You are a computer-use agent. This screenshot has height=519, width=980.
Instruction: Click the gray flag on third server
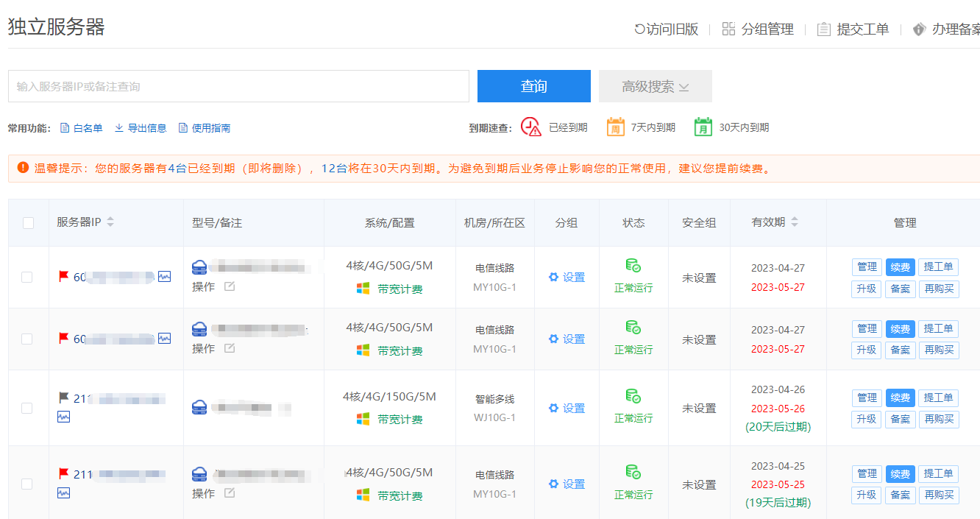64,398
